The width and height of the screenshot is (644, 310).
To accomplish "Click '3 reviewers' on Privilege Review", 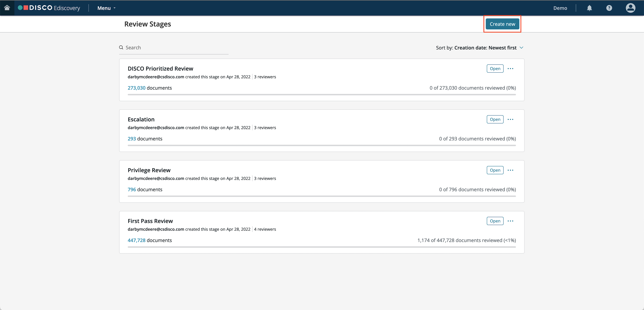I will pyautogui.click(x=265, y=178).
